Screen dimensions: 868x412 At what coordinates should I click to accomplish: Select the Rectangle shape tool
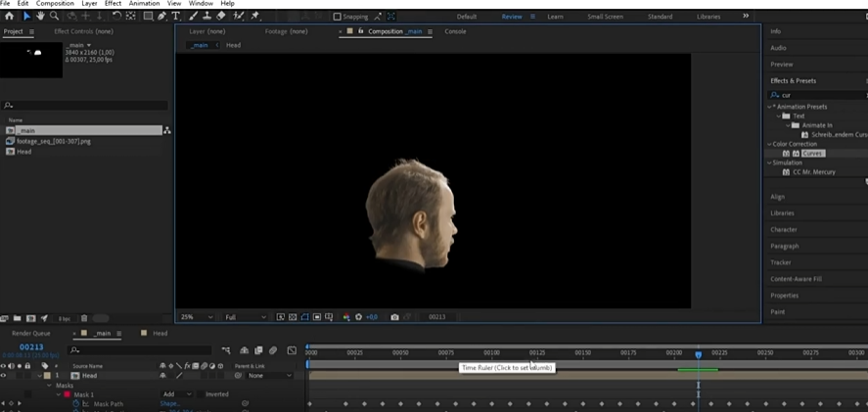148,16
